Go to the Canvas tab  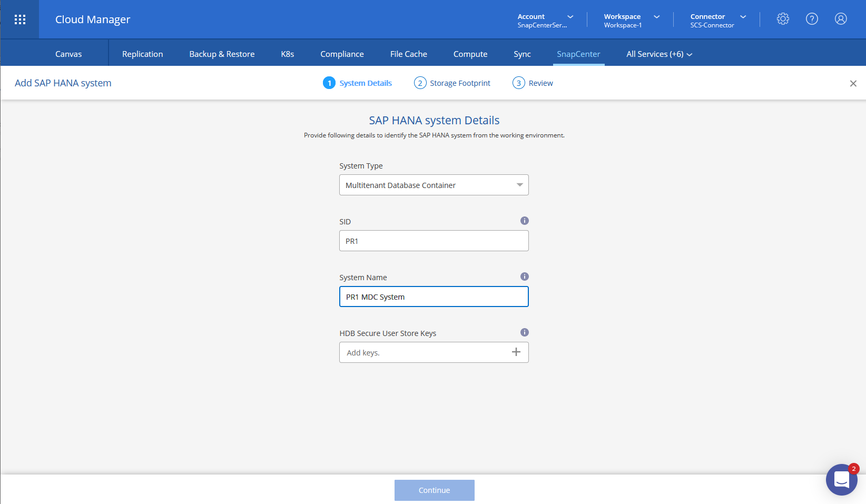click(x=68, y=54)
